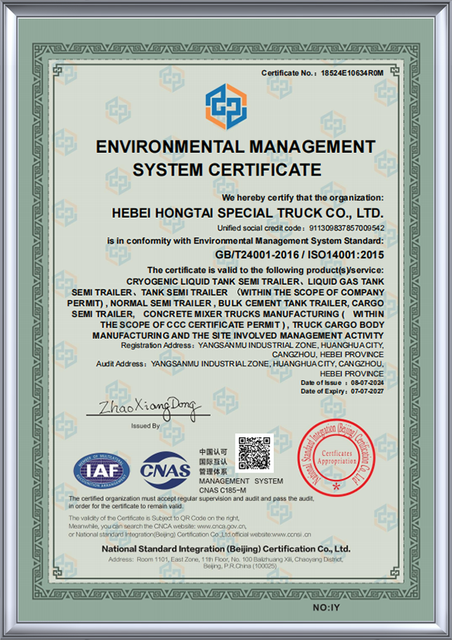The height and width of the screenshot is (640, 452).
Task: Click the 'MANAGEMENT SYSTEM' label under QR code
Action: pos(241,481)
